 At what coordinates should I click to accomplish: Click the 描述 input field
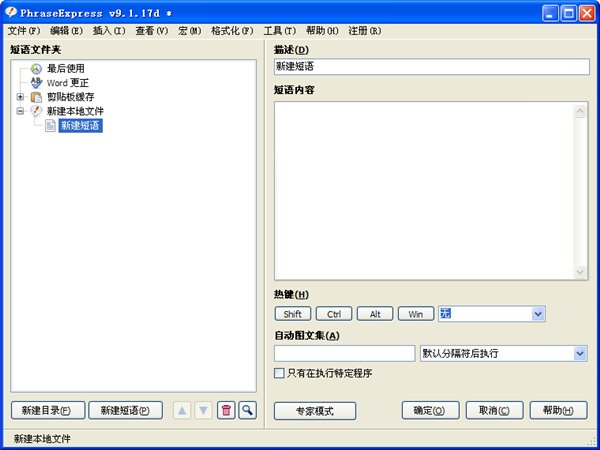tap(432, 67)
